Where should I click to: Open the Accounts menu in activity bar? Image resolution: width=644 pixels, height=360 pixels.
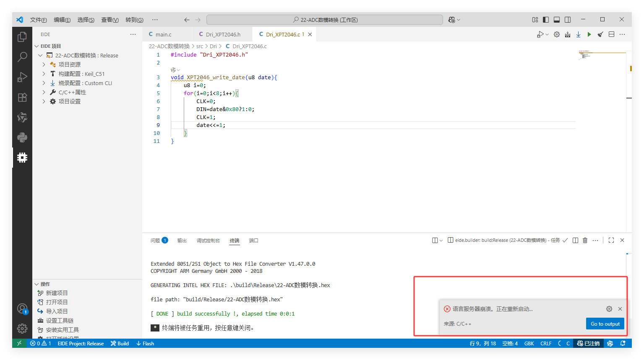pos(22,309)
